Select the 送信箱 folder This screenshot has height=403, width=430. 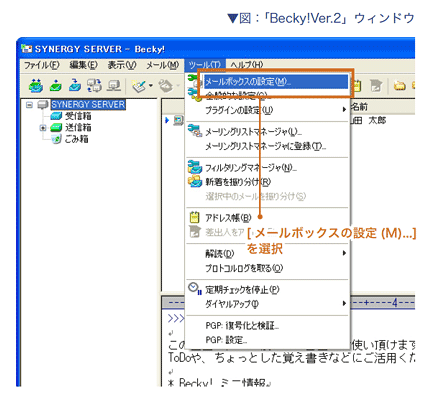tap(78, 127)
